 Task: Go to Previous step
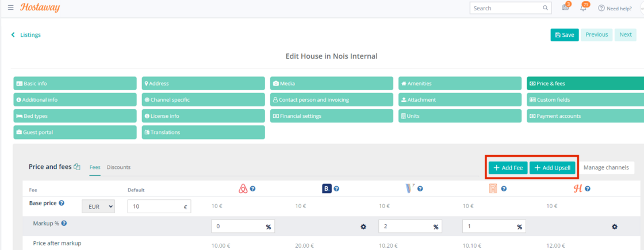pos(596,35)
